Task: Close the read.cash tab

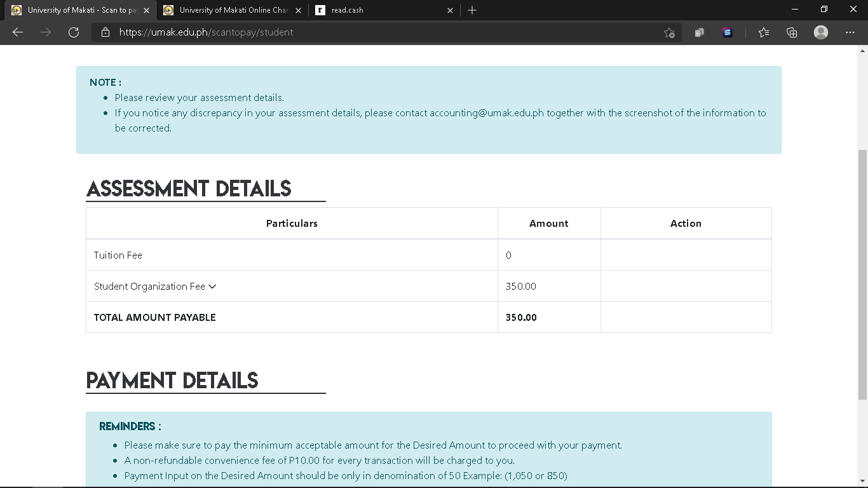Action: 451,10
